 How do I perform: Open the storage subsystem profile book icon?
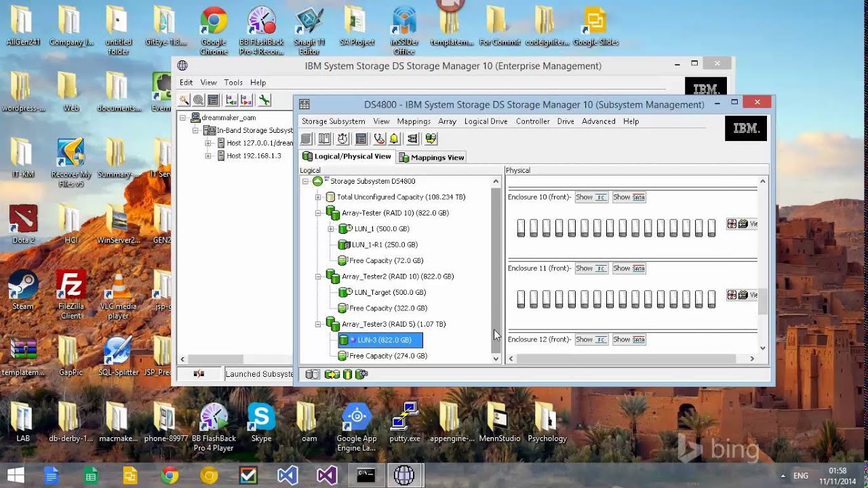coord(325,139)
